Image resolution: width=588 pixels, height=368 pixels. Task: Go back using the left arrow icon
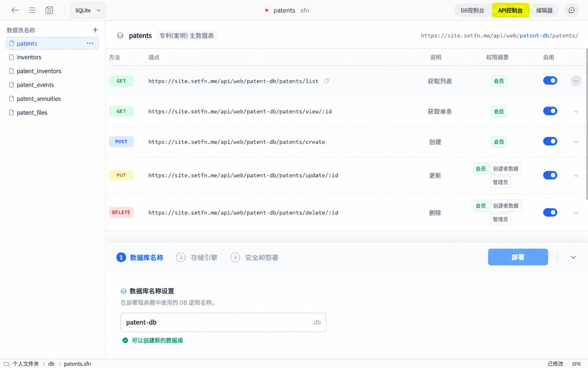click(15, 10)
